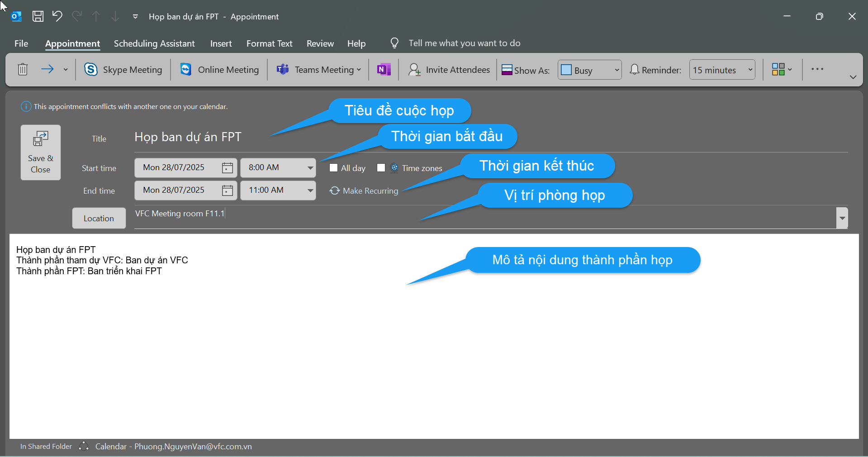Click the Delete trash can icon

[x=23, y=70]
